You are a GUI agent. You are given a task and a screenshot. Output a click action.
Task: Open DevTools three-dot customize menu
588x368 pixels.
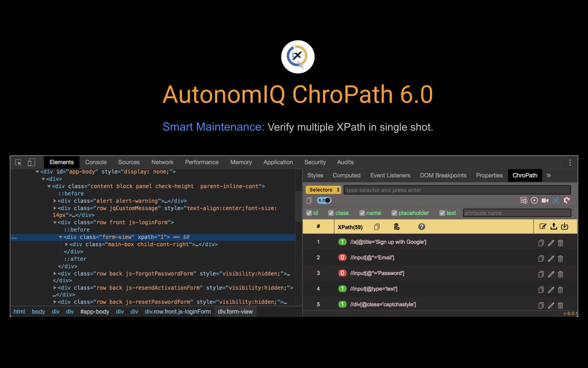pos(570,162)
